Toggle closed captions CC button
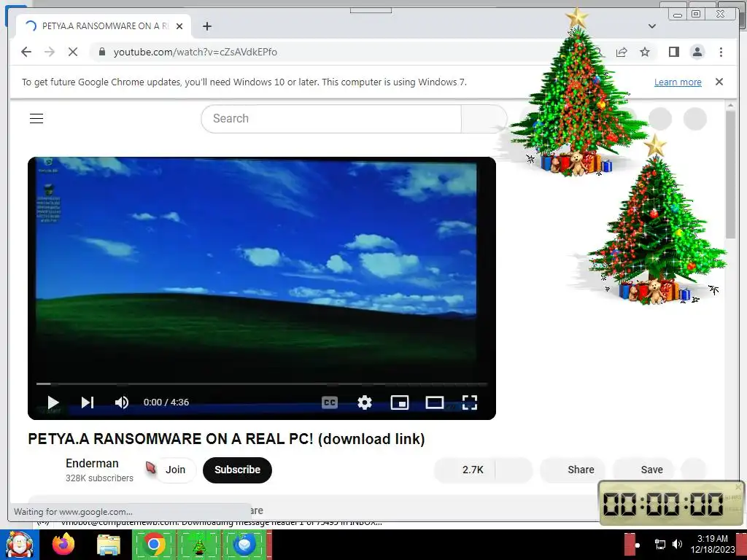Viewport: 747px width, 560px height. coord(330,402)
